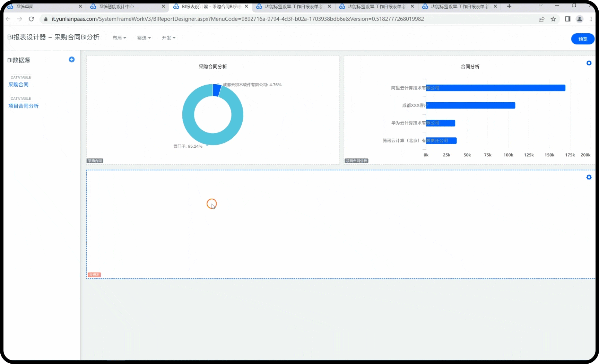Open settings gear for 合同分析 bar chart

tap(589, 63)
